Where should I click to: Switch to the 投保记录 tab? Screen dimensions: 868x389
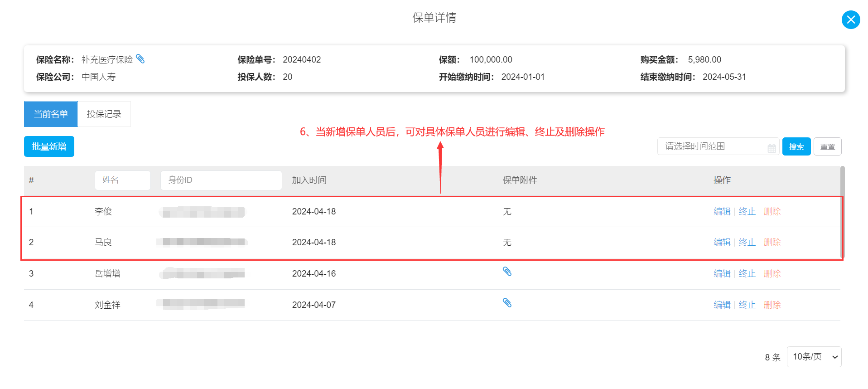click(104, 114)
